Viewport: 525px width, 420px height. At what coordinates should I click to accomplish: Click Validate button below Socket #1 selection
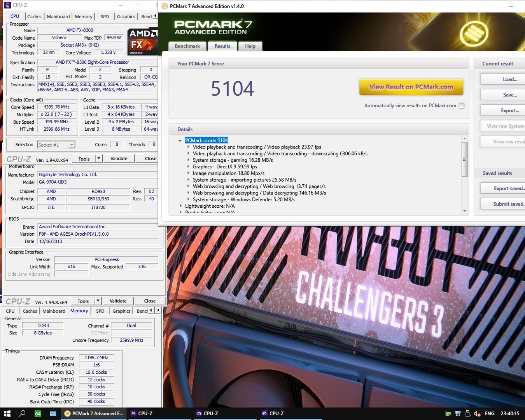click(119, 158)
